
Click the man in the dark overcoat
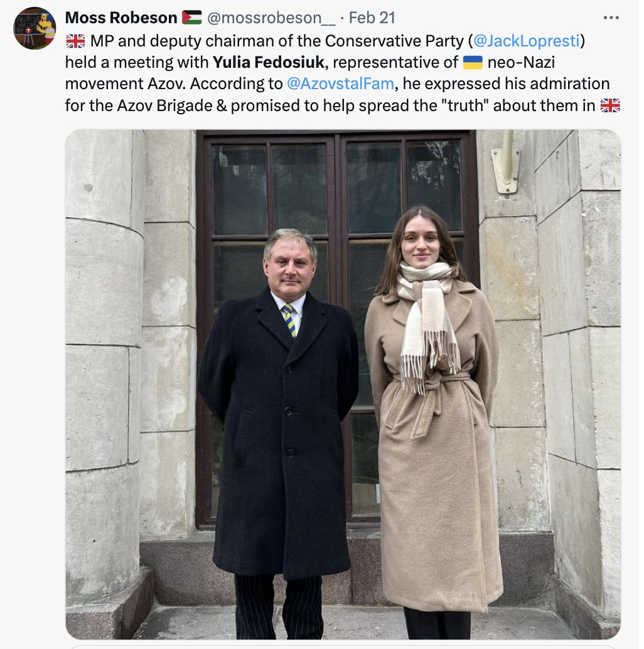pos(279,432)
